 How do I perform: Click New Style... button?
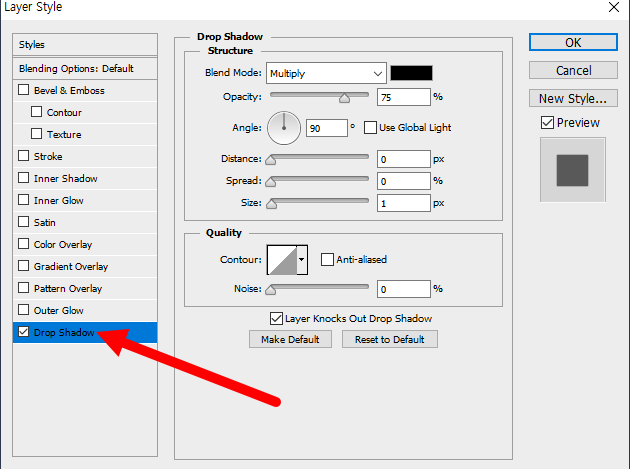pos(573,98)
